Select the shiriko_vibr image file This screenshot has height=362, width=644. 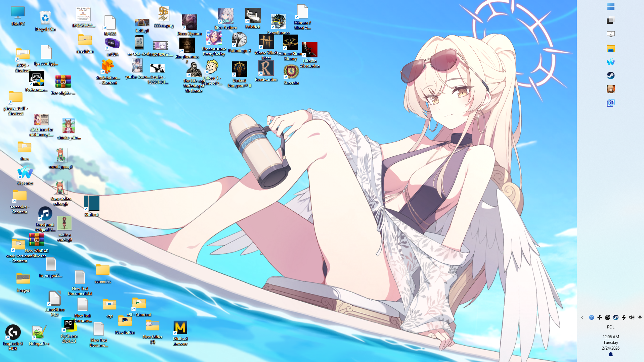69,129
